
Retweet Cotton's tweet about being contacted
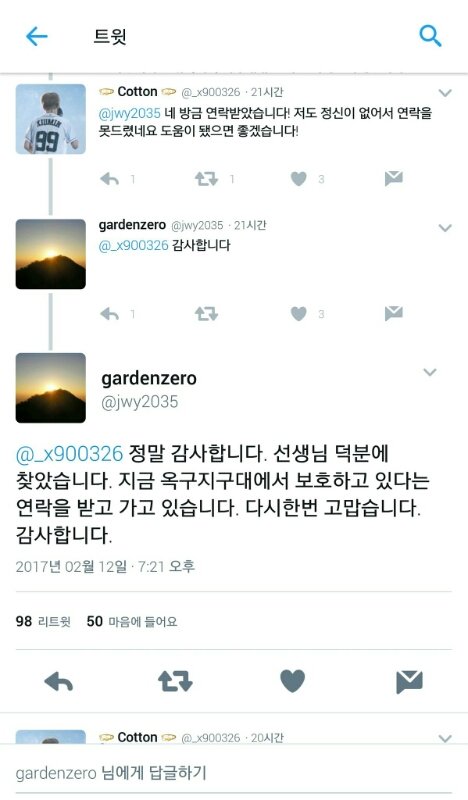(x=206, y=179)
